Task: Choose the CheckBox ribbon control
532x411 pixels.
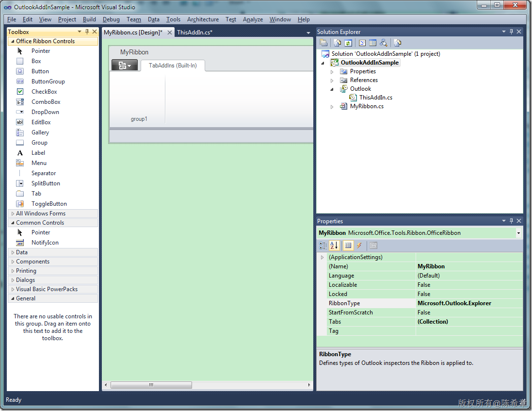Action: tap(44, 92)
